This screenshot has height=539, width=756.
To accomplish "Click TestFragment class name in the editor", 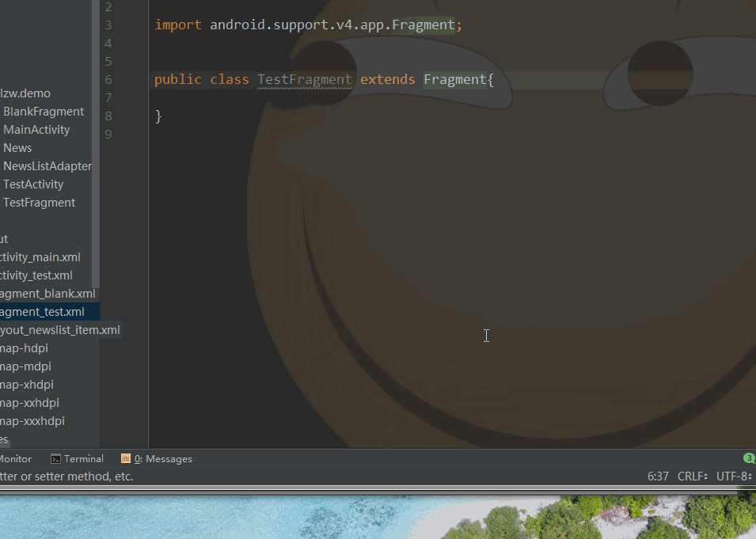I will tap(304, 80).
